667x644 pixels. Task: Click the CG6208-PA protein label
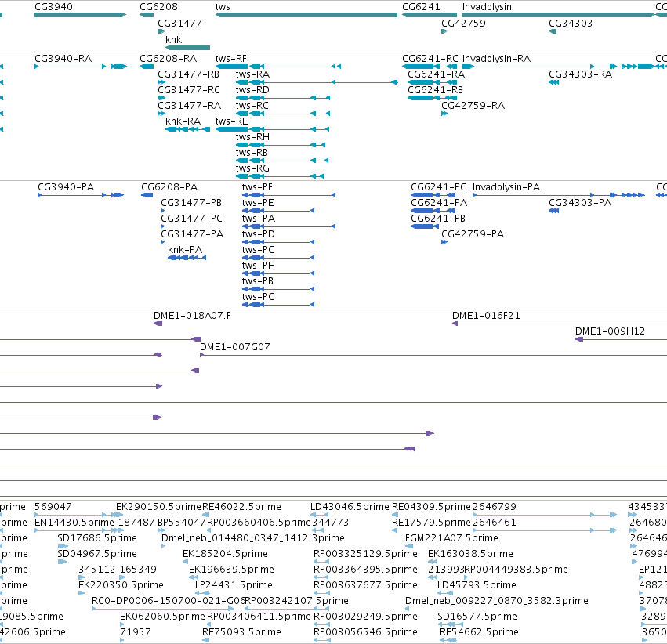click(169, 187)
